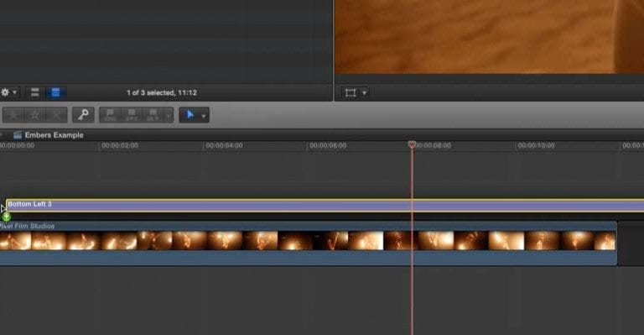The image size is (644, 335).
Task: Open the browser gear action menu
Action: tap(8, 92)
